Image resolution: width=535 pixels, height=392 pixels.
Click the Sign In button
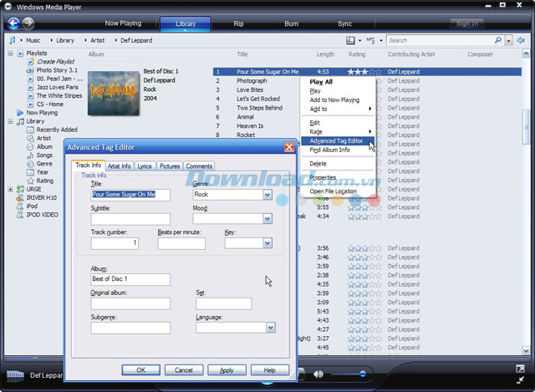(467, 23)
